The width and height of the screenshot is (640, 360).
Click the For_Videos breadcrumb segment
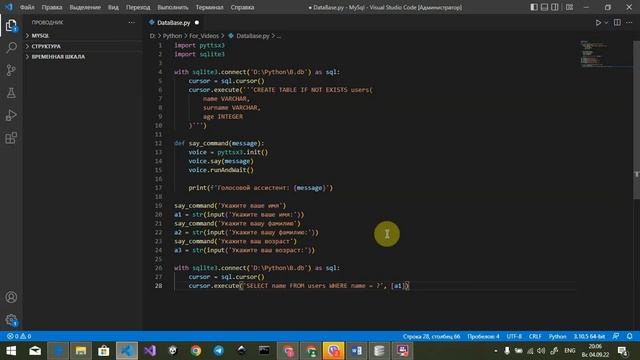[x=204, y=36]
